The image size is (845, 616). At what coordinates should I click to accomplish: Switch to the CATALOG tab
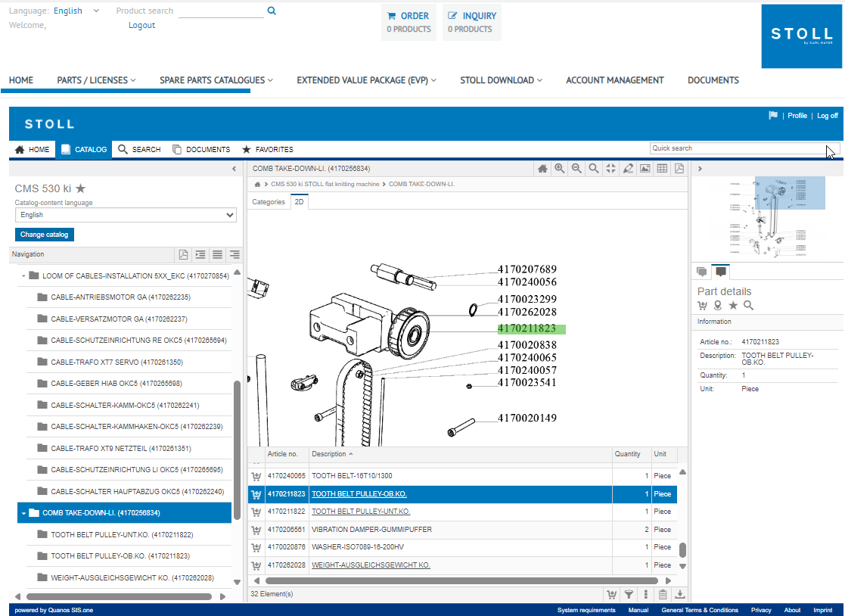coord(84,149)
